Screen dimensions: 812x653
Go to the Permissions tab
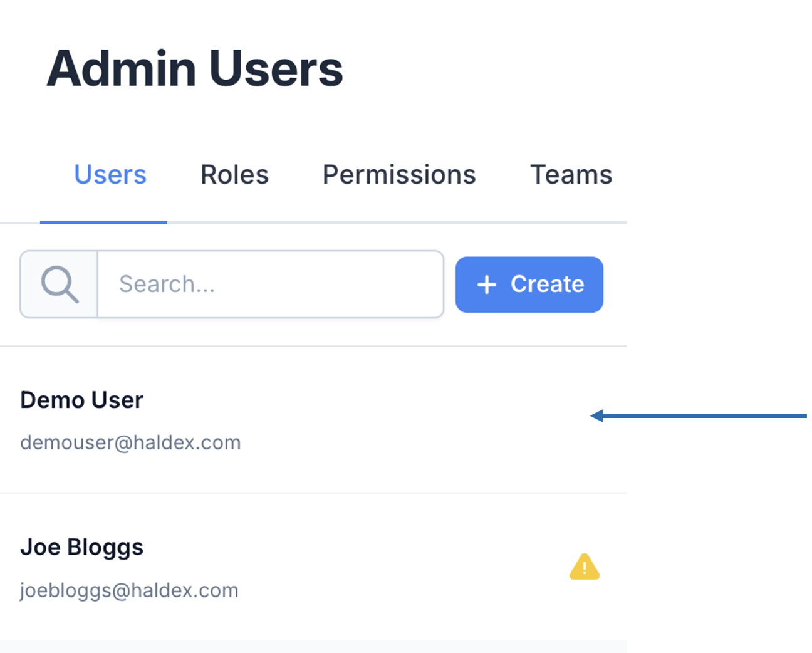tap(399, 175)
